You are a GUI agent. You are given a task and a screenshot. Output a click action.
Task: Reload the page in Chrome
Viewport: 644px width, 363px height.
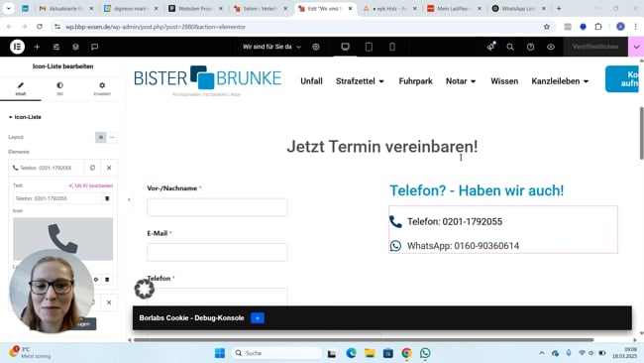(x=40, y=27)
